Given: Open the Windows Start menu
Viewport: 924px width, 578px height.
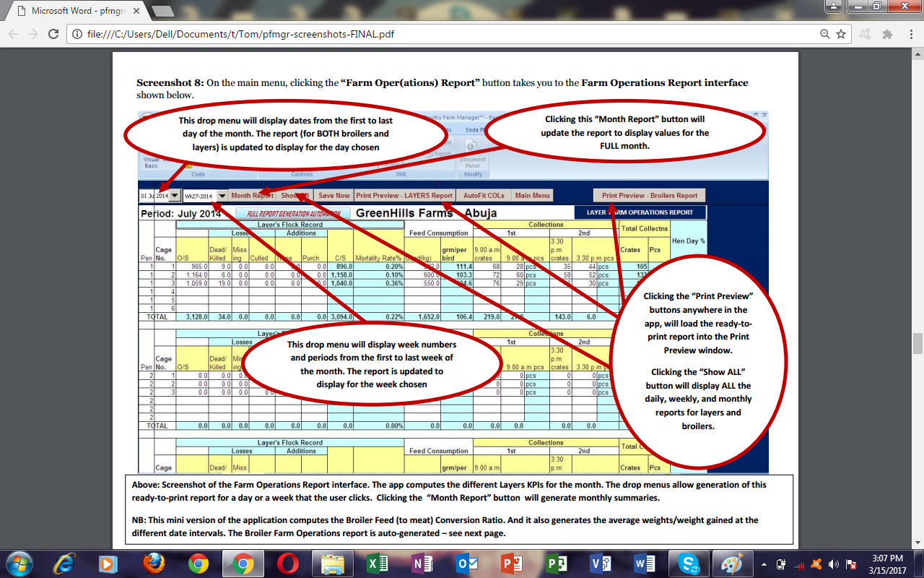Looking at the screenshot, I should point(19,564).
